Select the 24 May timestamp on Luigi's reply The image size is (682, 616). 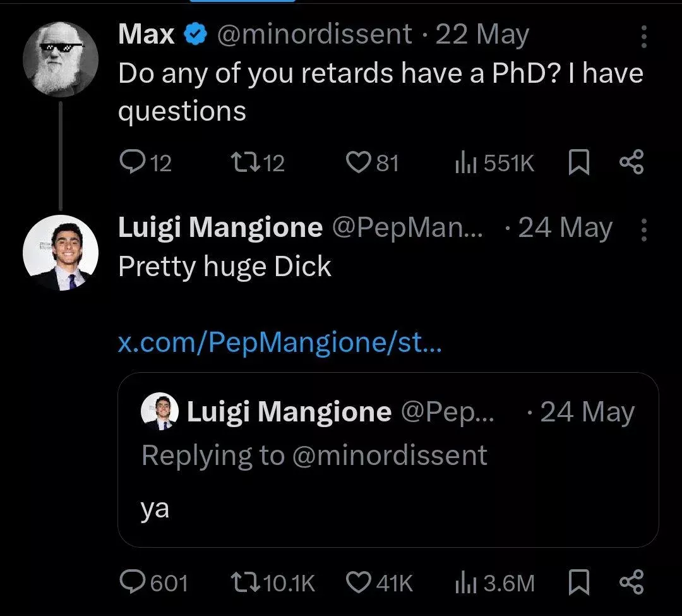click(565, 228)
